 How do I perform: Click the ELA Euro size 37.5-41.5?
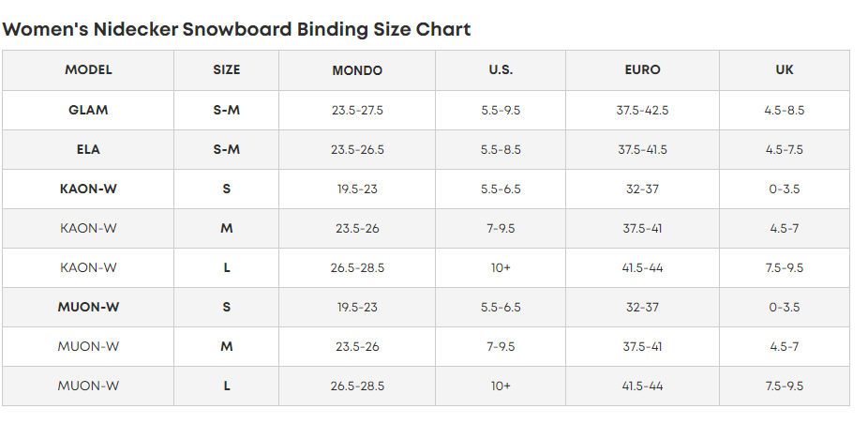click(642, 149)
